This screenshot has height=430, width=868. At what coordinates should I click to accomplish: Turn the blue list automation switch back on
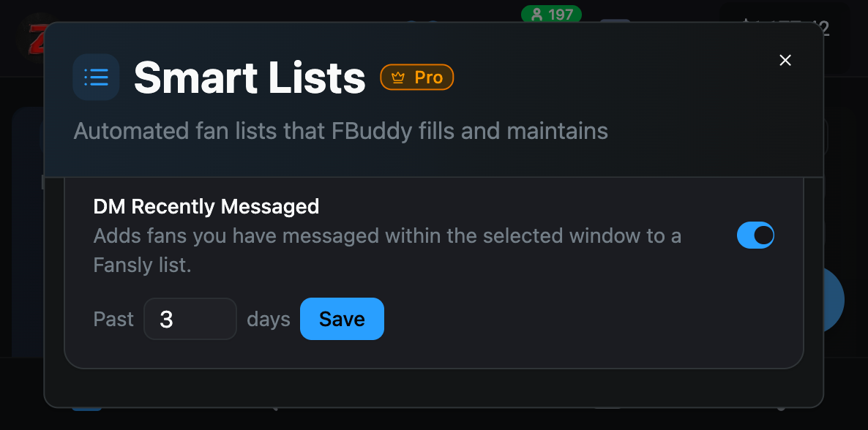(x=755, y=235)
